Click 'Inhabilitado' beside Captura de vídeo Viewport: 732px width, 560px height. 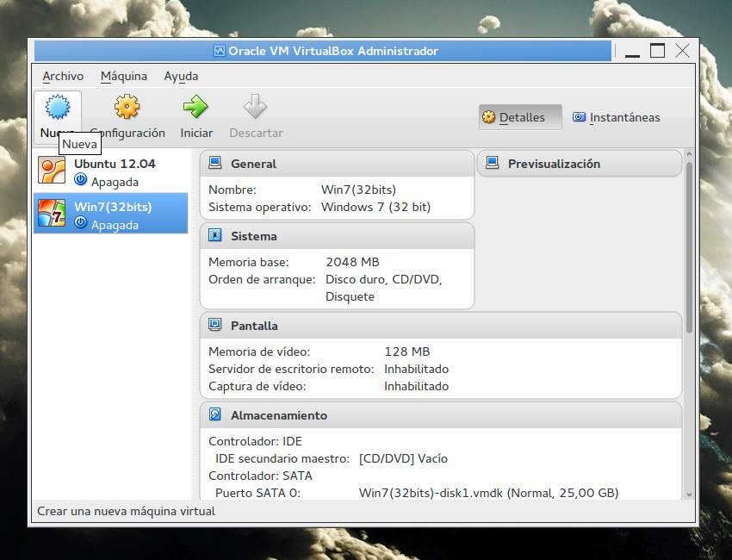click(417, 386)
